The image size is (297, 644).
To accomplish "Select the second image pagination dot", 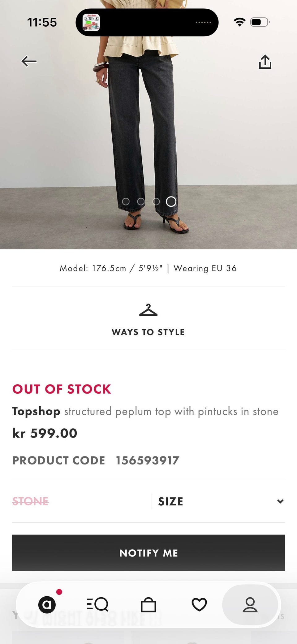I will [141, 201].
